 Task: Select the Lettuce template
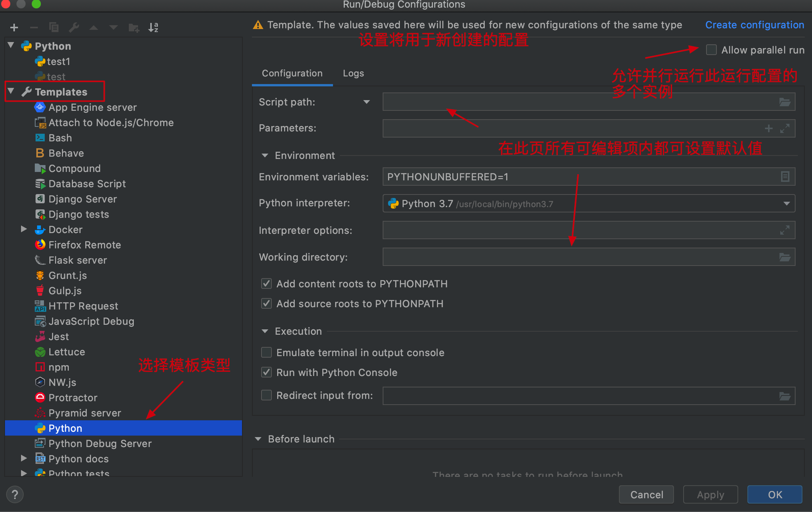coord(60,352)
